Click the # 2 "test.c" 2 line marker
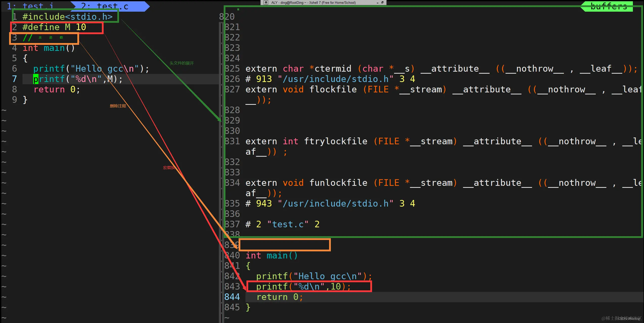644x323 pixels. (x=282, y=224)
